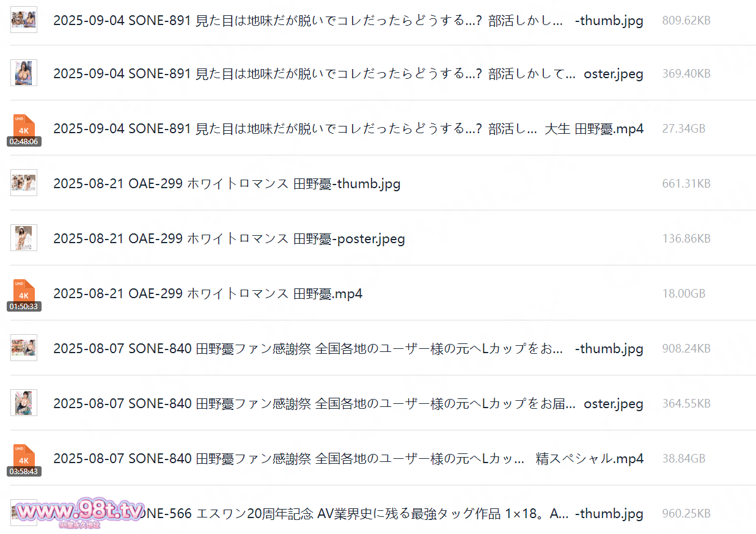
Task: Open the OAE-299 poster.jpeg image thumbnail
Action: coord(24,238)
